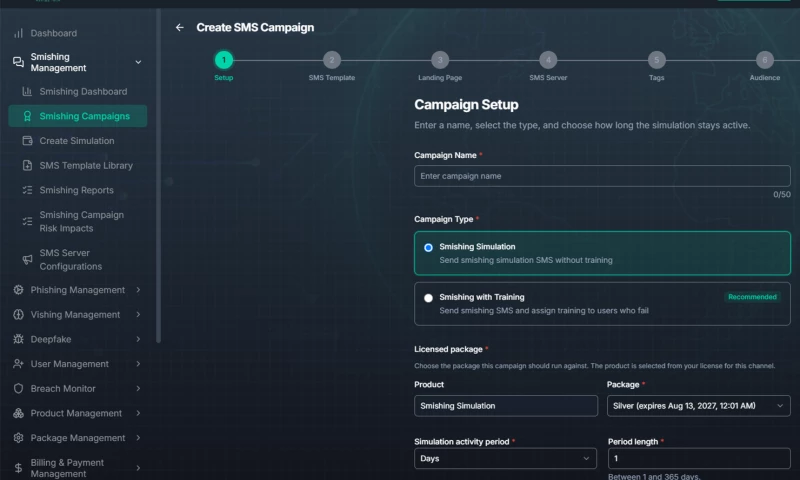Select the Smishing Simulation radio option
The height and width of the screenshot is (480, 800).
(x=428, y=247)
